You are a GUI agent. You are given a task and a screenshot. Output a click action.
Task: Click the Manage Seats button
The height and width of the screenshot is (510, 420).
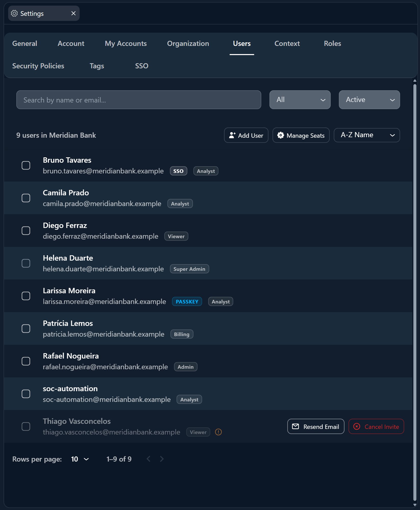point(301,135)
